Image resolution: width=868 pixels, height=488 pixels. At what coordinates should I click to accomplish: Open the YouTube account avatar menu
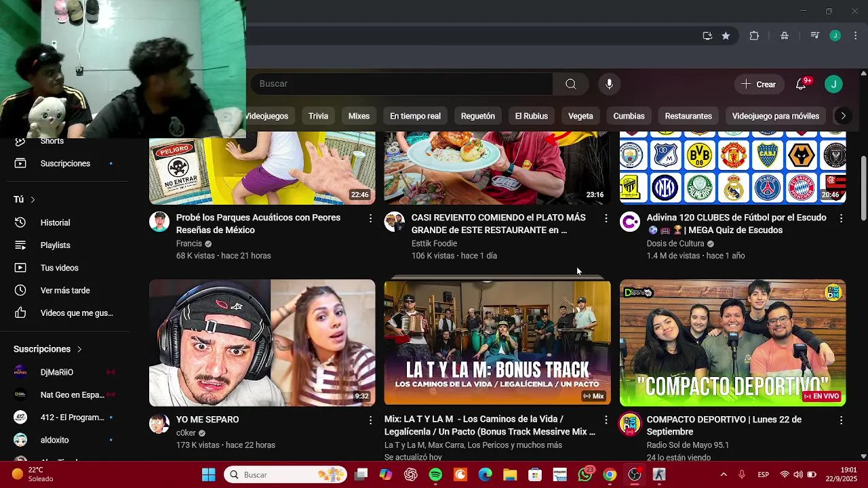tap(833, 84)
